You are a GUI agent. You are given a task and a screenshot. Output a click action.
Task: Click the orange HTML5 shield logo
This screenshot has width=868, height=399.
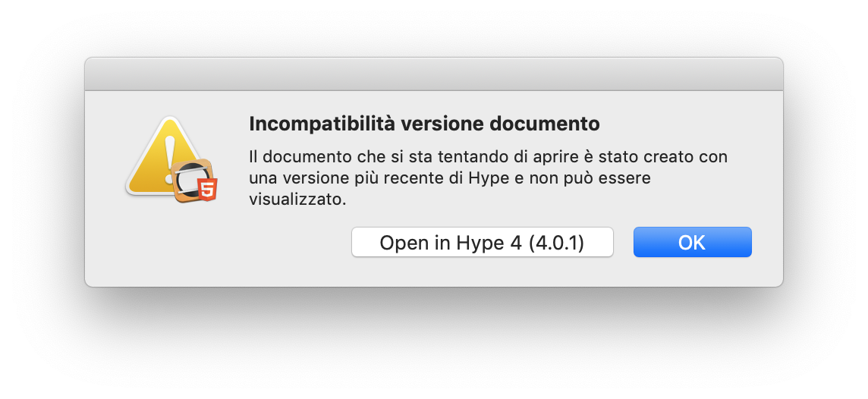coord(207,190)
